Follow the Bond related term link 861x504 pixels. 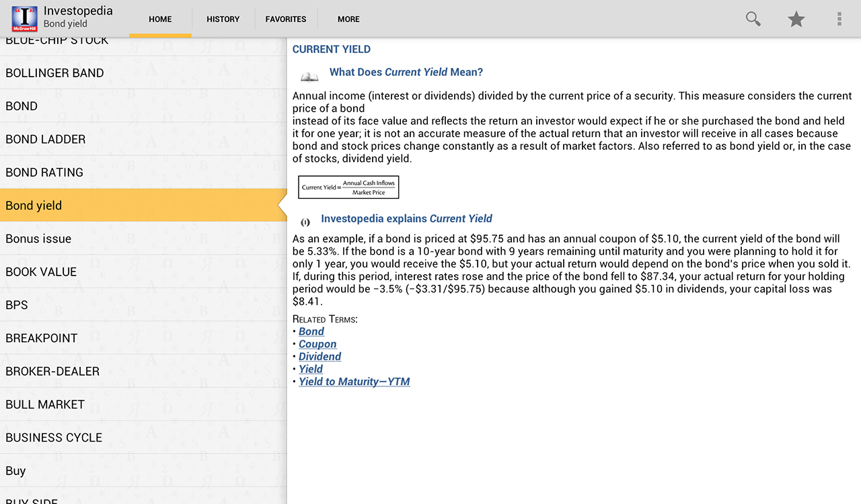click(x=311, y=331)
